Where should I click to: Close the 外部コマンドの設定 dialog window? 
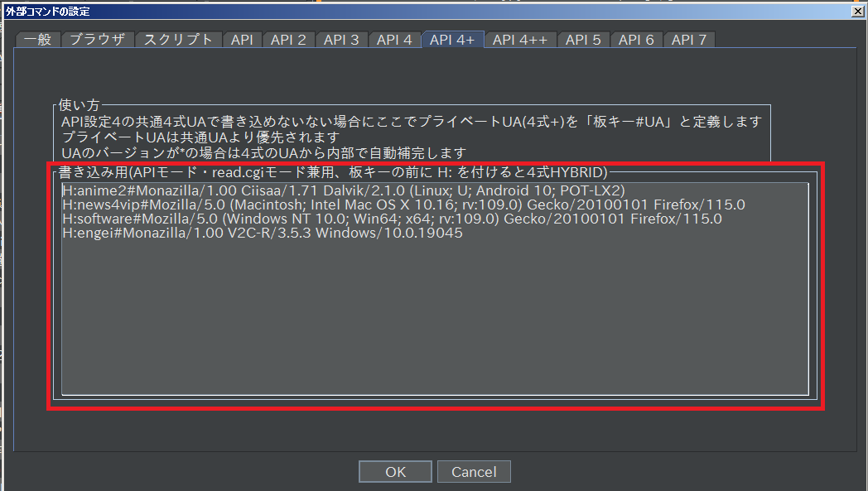[857, 11]
